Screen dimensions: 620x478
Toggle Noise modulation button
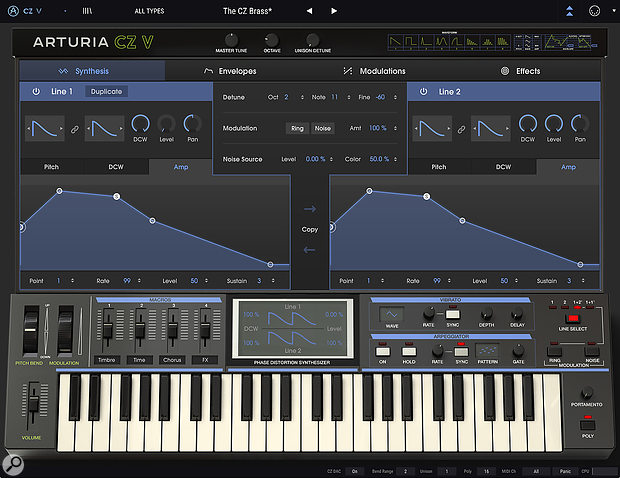323,128
